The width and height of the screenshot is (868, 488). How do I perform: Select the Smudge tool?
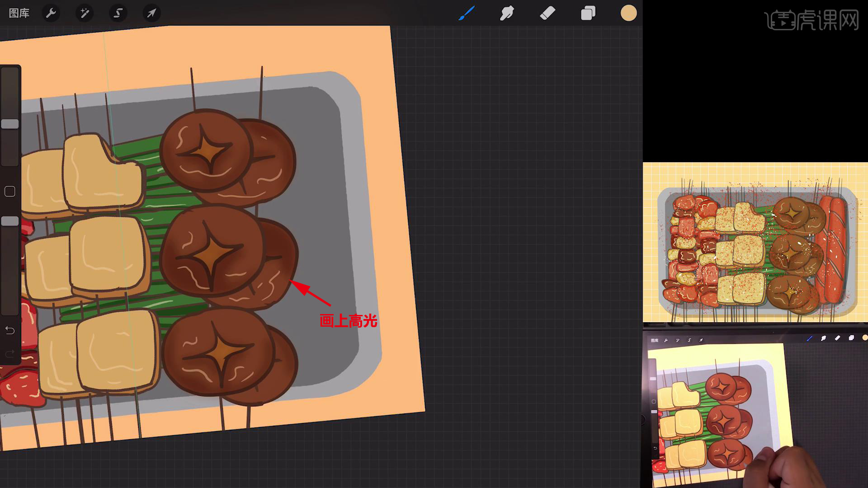(507, 13)
